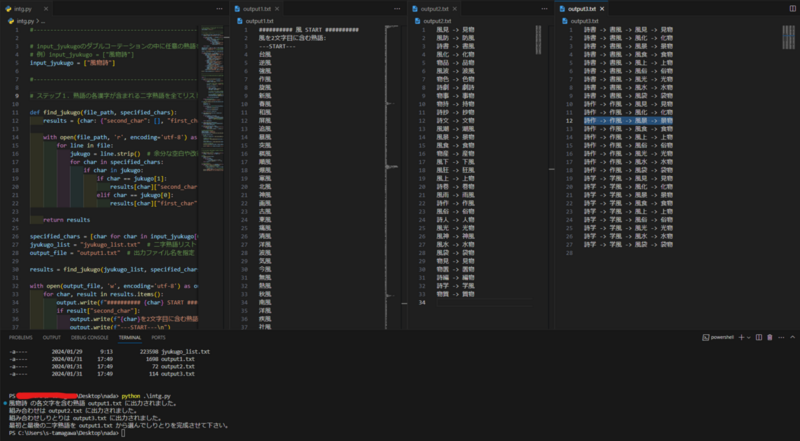The height and width of the screenshot is (441, 800).
Task: Maximize the panel with the up chevron
Action: [x=792, y=337]
